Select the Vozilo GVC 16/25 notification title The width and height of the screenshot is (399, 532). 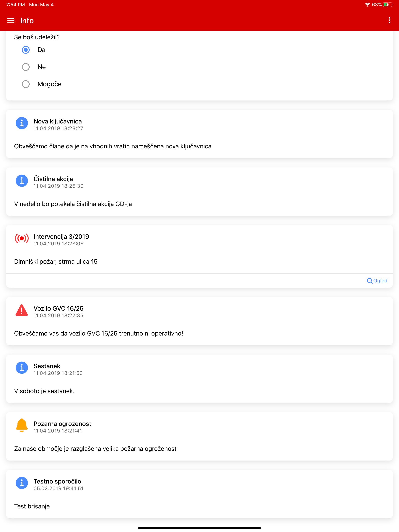58,309
